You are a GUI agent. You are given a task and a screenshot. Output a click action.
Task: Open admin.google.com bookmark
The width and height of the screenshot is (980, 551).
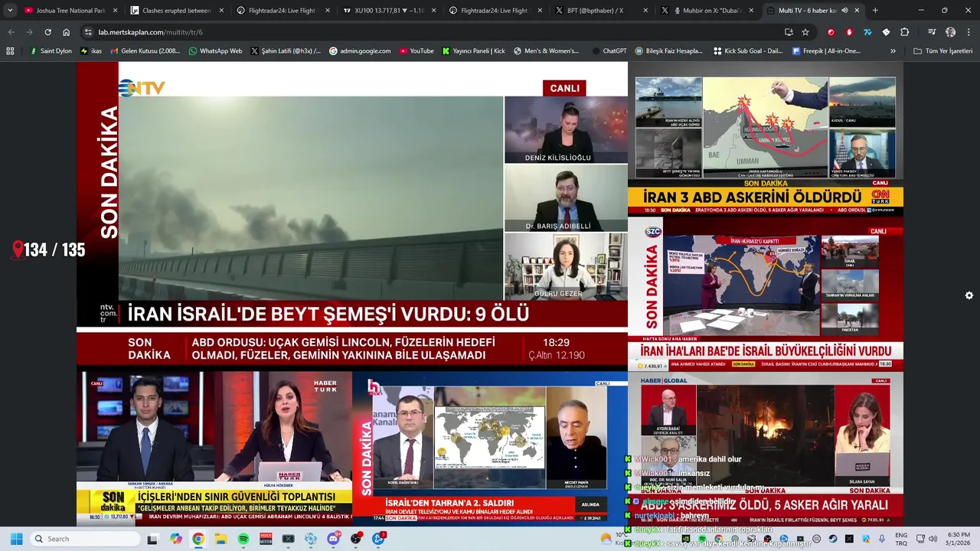pos(359,51)
